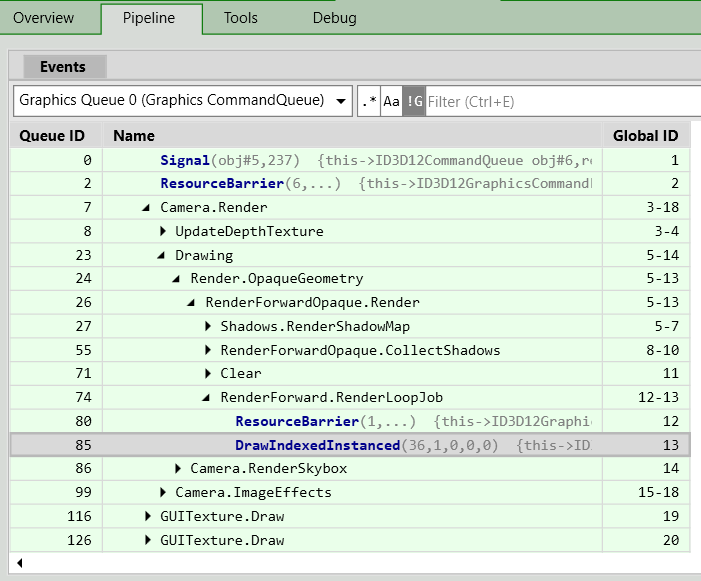Expand the Camera.RenderSkybox node

tap(178, 469)
